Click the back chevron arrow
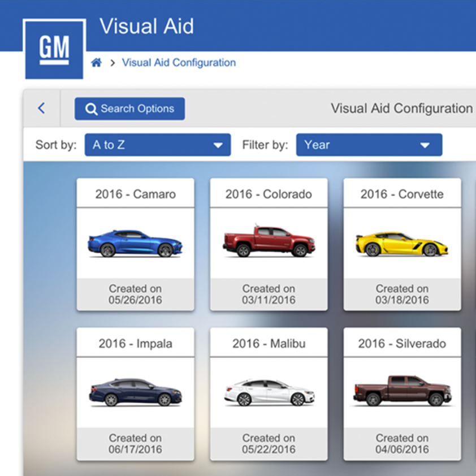The image size is (476, 476). point(42,108)
